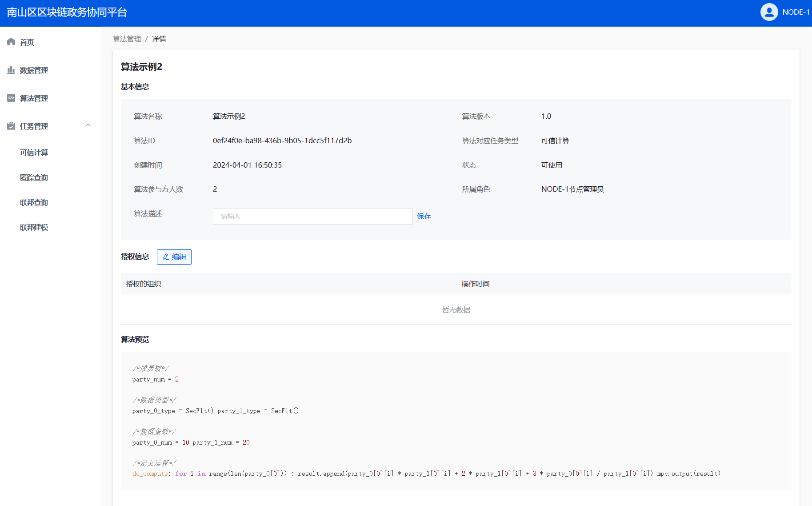Image resolution: width=812 pixels, height=506 pixels.
Task: Click 算法名称 value 算法示例2
Action: (229, 116)
